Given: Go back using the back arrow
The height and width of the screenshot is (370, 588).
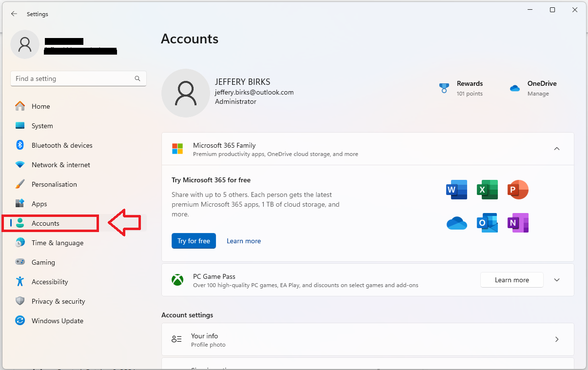Looking at the screenshot, I should point(14,14).
